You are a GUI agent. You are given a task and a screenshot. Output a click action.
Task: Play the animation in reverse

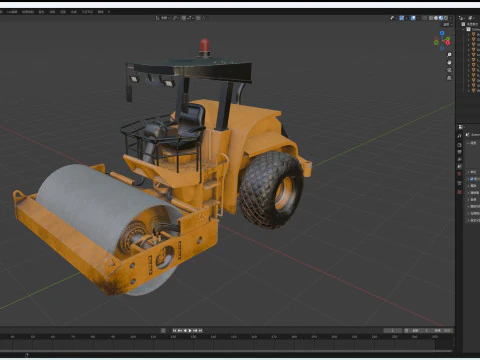pos(185,330)
